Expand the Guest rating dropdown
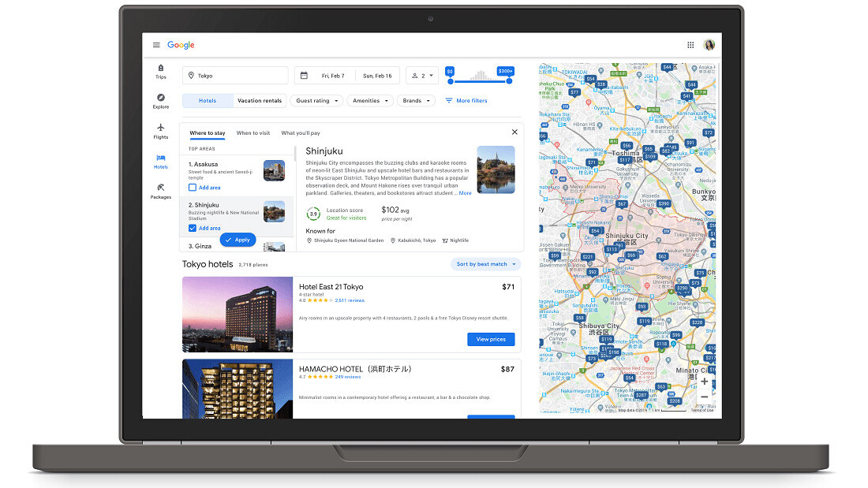This screenshot has width=868, height=488. [316, 101]
